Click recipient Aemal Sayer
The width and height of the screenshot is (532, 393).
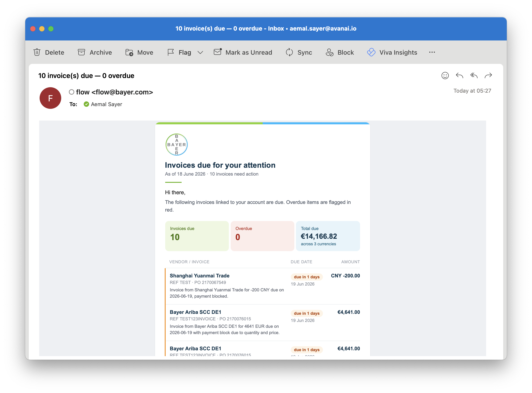(106, 104)
